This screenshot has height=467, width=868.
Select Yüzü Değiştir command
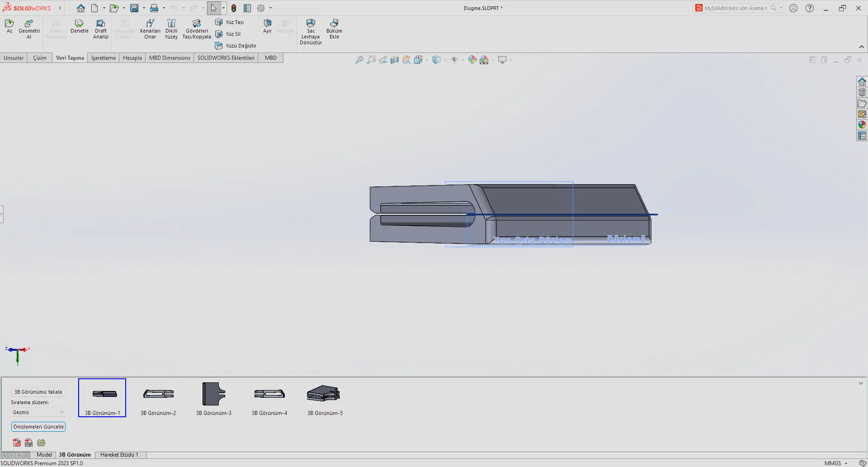tap(236, 46)
